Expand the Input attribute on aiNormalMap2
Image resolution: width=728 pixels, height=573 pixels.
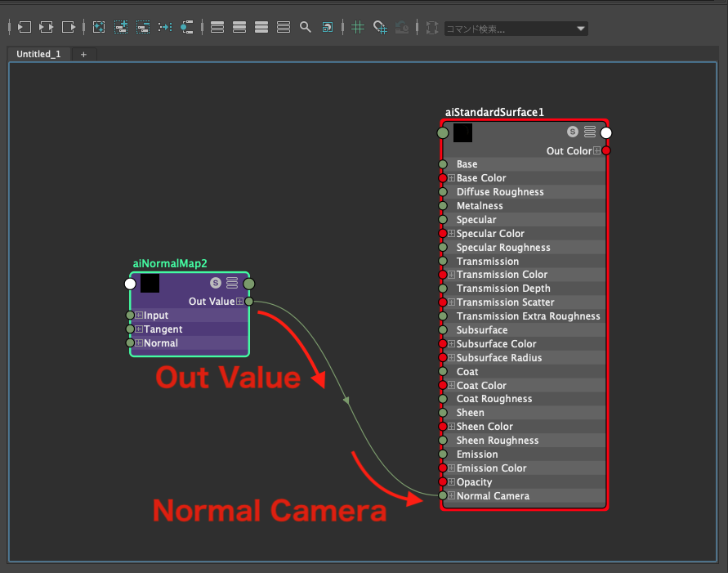point(139,316)
